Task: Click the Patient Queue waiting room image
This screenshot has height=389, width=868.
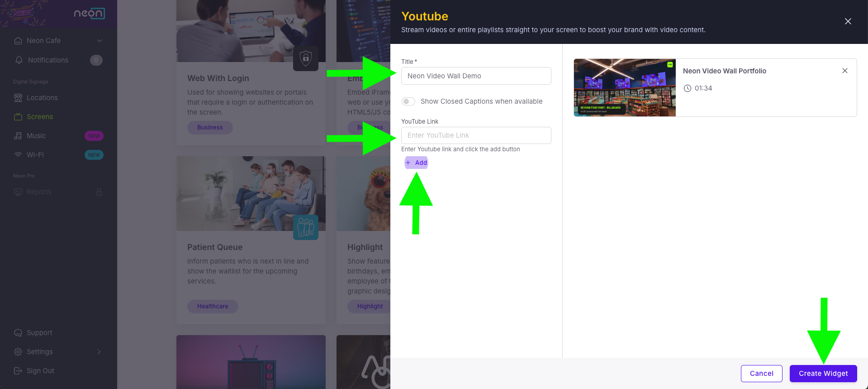Action: 251,194
